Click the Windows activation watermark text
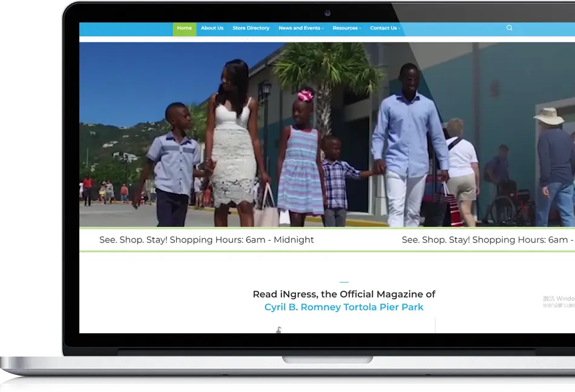 point(558,301)
